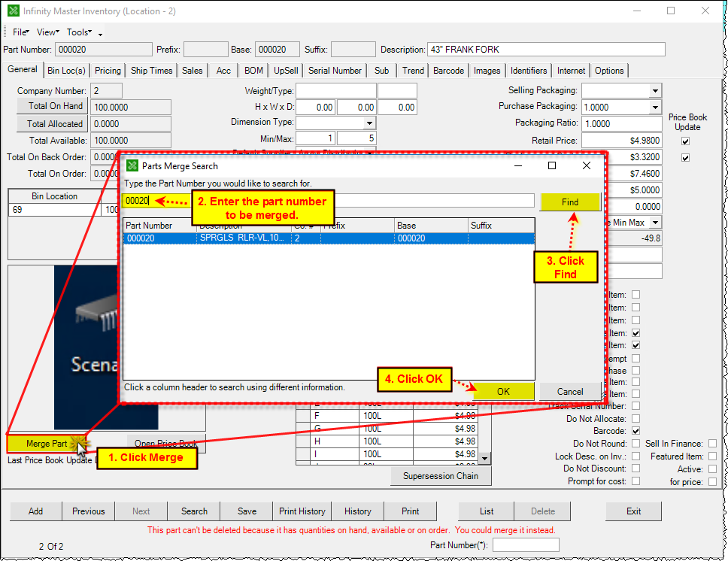Image resolution: width=728 pixels, height=561 pixels.
Task: Open the Images tab
Action: [487, 71]
